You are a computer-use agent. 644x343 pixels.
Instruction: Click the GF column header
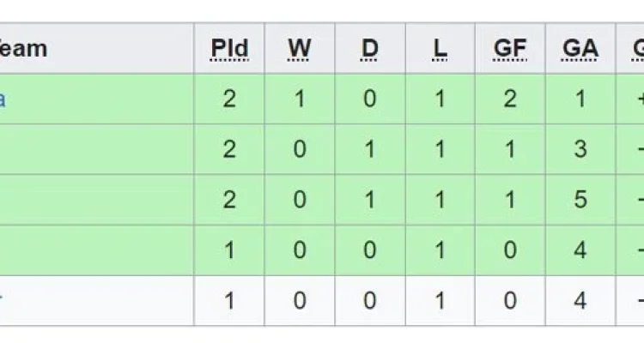click(510, 48)
